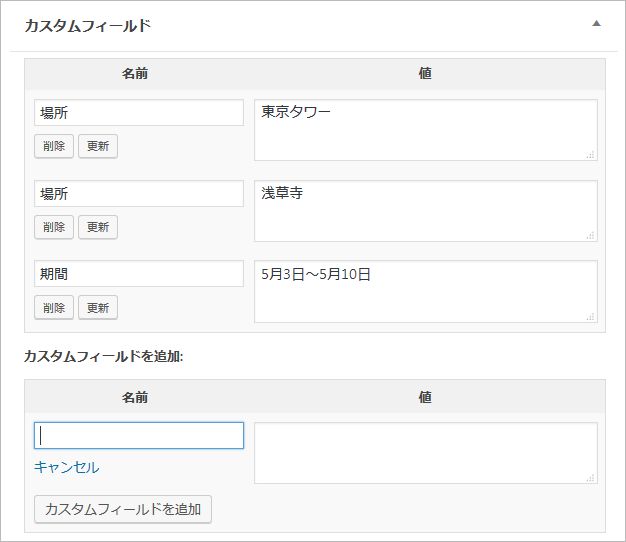Click the empty new field value textarea

(425, 453)
